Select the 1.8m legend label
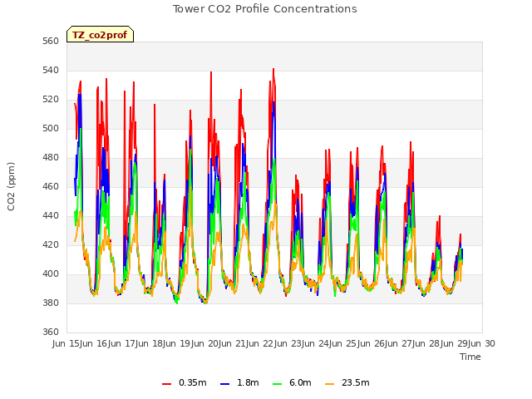532x399 pixels. coord(248,382)
